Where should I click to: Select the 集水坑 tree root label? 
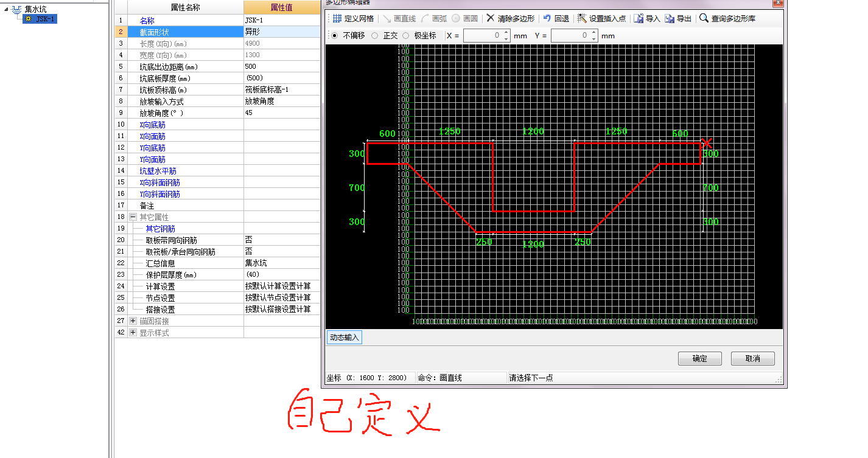click(x=35, y=9)
